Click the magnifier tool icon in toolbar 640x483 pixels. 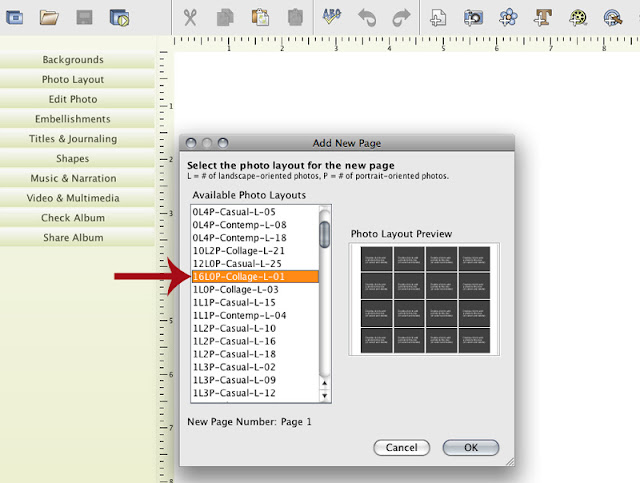pyautogui.click(x=613, y=18)
